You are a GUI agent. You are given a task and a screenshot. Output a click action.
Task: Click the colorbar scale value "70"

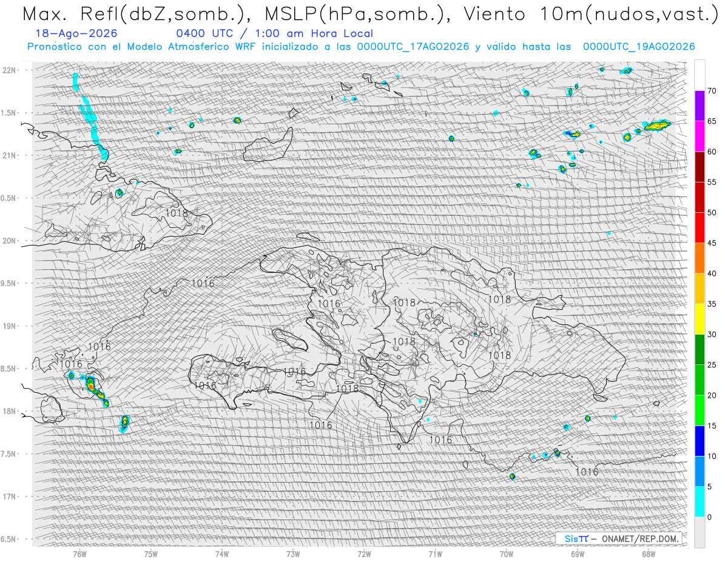pyautogui.click(x=712, y=91)
